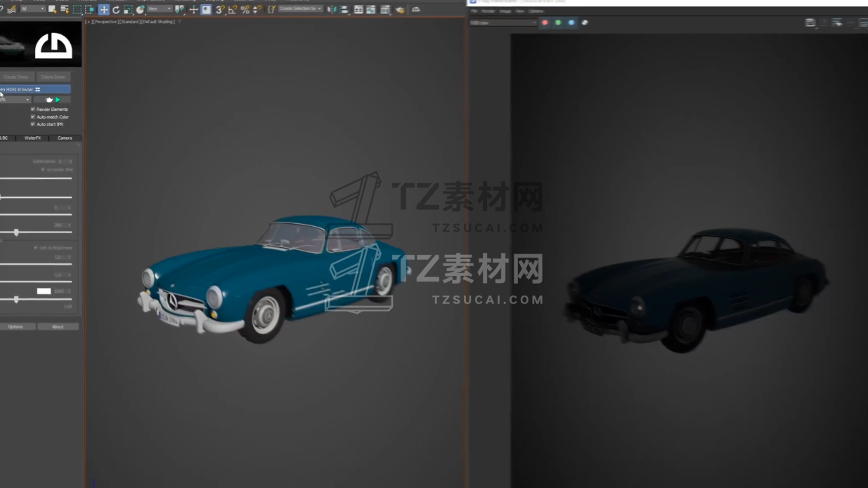Click the About button in plugin panel
868x488 pixels.
pyautogui.click(x=58, y=327)
